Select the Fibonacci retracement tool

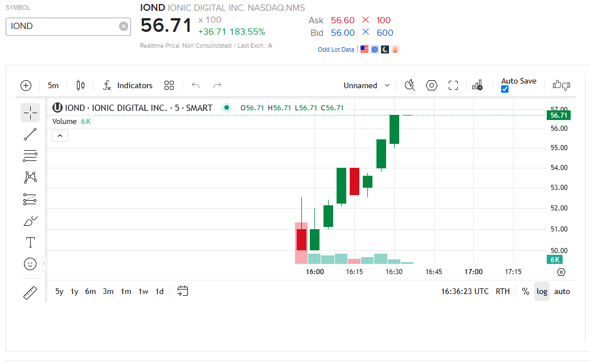coord(30,156)
